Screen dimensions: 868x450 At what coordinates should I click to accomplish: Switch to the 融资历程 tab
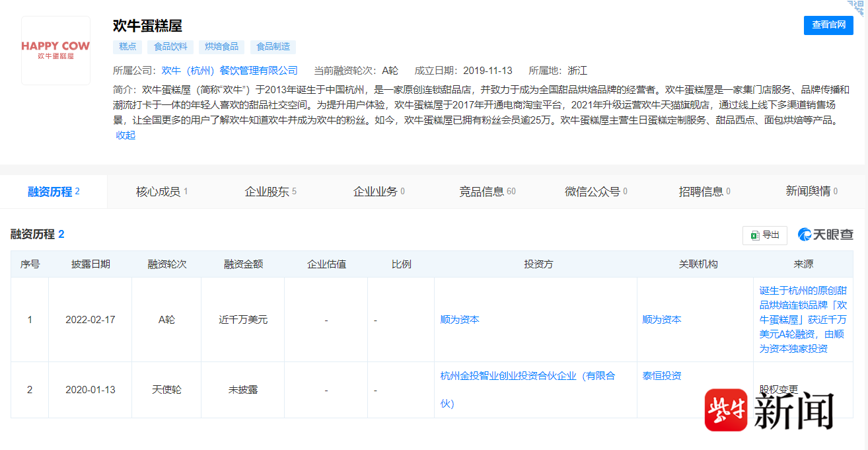click(x=54, y=192)
